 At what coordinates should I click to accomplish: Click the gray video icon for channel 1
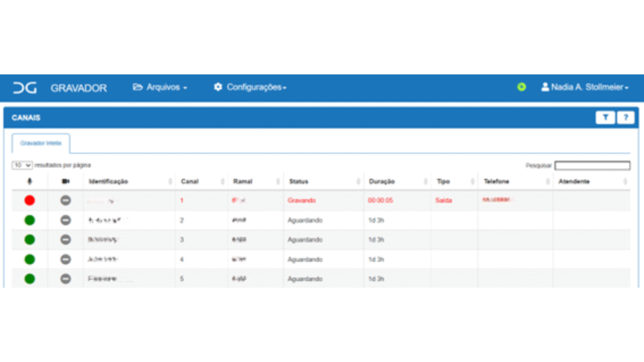pyautogui.click(x=65, y=200)
